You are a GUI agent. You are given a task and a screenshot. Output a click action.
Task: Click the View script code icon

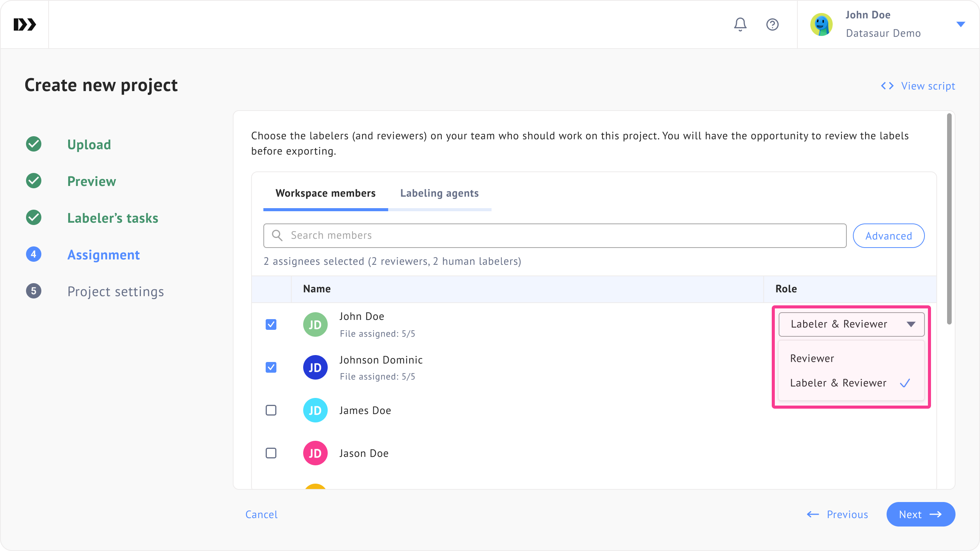pos(887,86)
